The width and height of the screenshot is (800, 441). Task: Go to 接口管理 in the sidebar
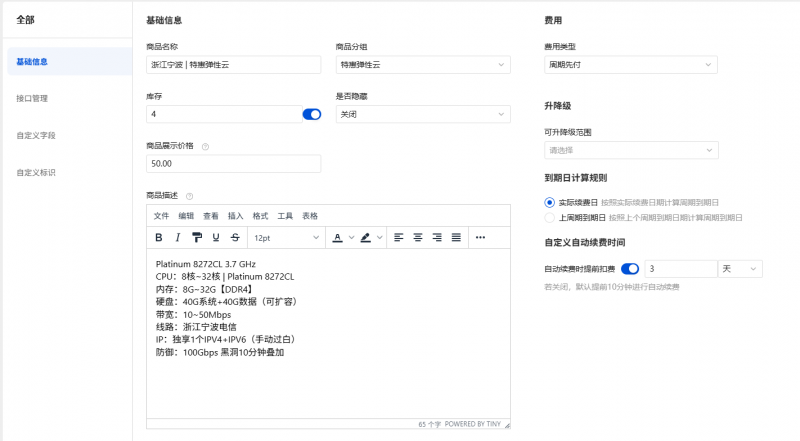point(32,99)
